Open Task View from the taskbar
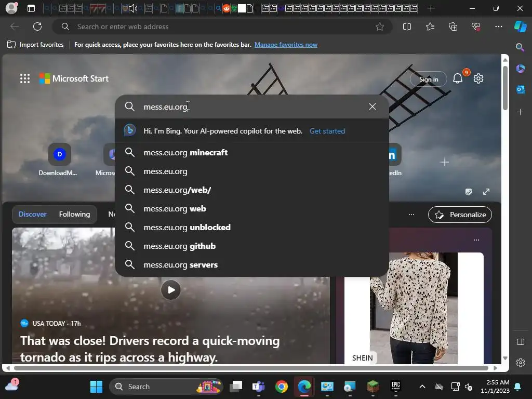532x399 pixels. 236,387
